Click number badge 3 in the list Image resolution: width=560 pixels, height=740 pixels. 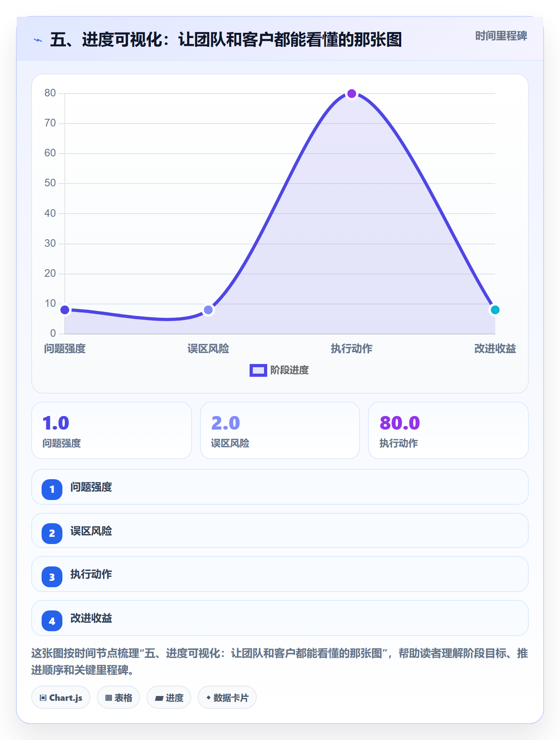[52, 577]
